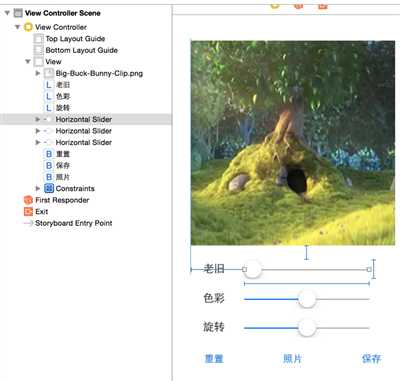Select vertical spacing constraint below the image

(x=306, y=252)
